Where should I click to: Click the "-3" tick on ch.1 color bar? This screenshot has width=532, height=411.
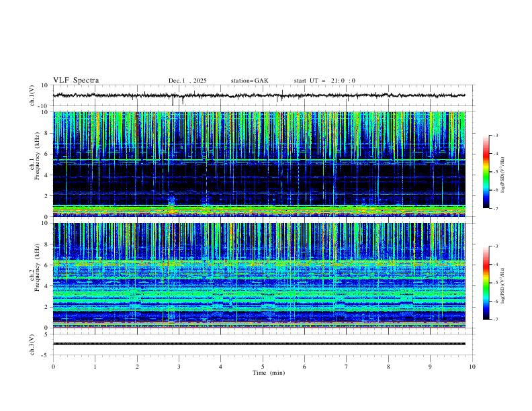pos(496,135)
